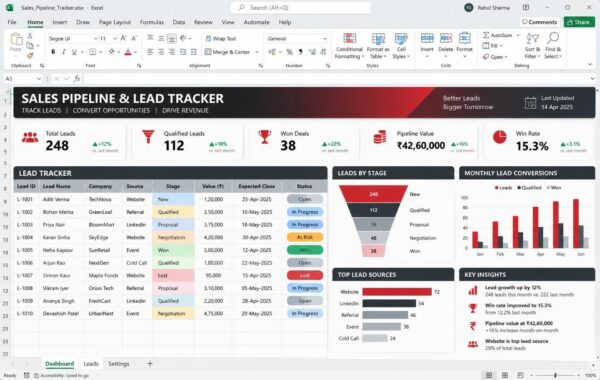This screenshot has width=600, height=380.
Task: Expand the Merge & Center dropdown arrow
Action: [257, 52]
